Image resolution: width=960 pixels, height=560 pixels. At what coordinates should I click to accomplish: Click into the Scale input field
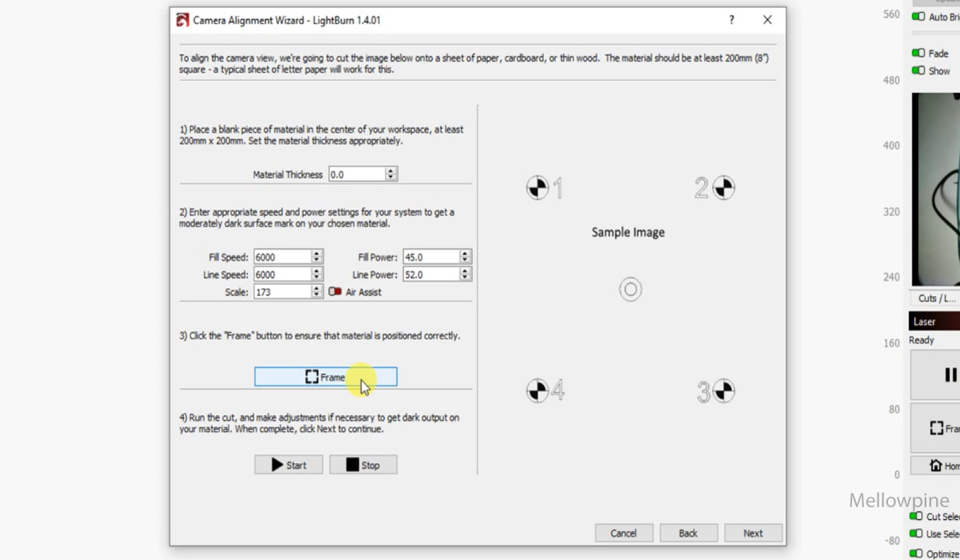pos(281,292)
